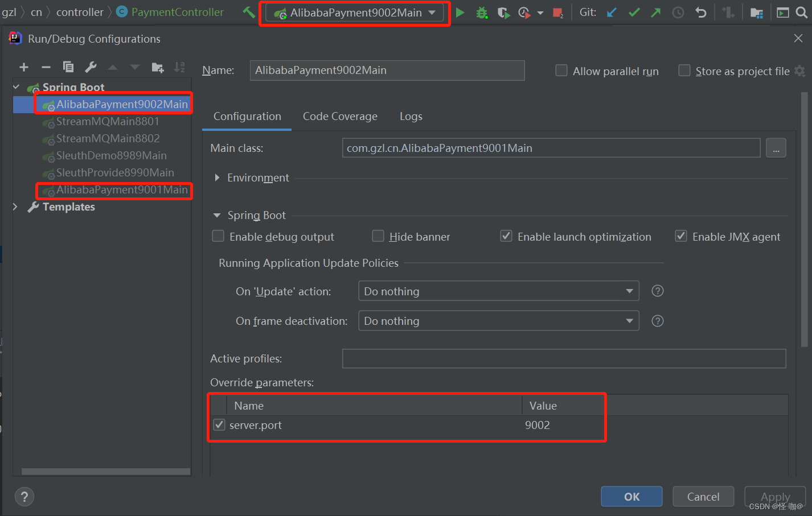Screen dimensions: 812x516
Task: Update project with Git blue arrow
Action: pyautogui.click(x=612, y=13)
